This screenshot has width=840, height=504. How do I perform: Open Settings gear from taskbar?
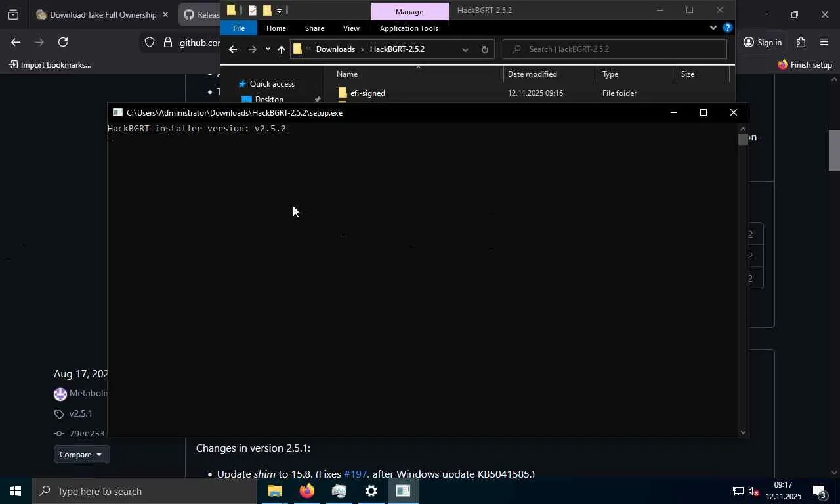point(371,491)
